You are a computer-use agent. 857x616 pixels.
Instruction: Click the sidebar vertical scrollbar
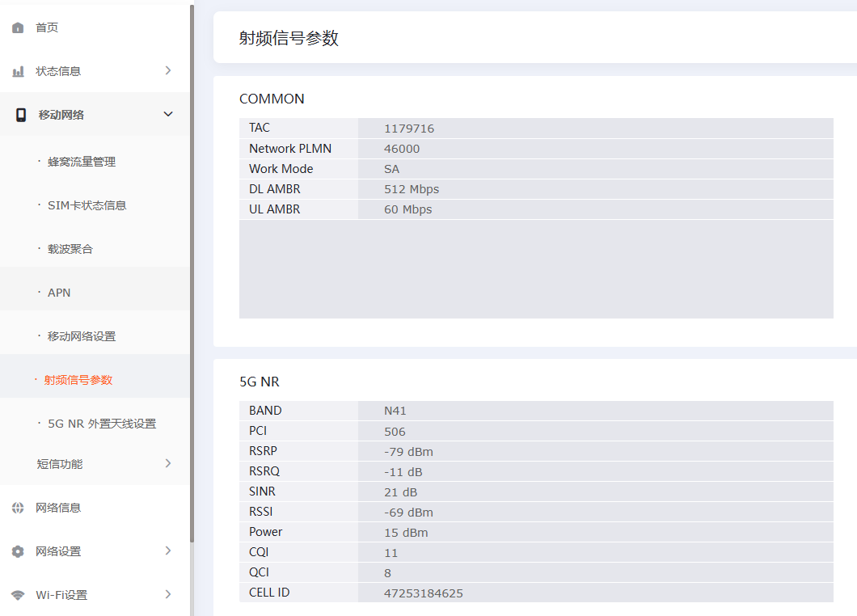(x=192, y=275)
